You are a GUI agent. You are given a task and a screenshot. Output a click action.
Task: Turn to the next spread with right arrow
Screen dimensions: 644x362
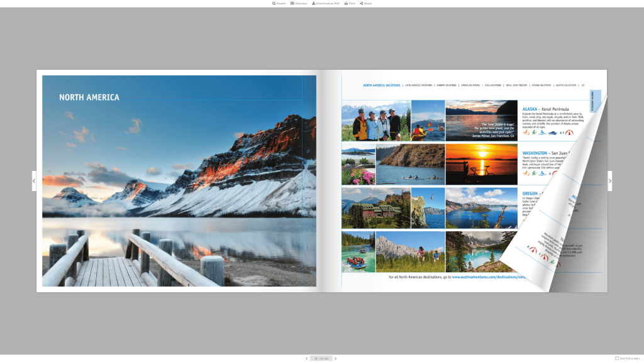point(609,180)
